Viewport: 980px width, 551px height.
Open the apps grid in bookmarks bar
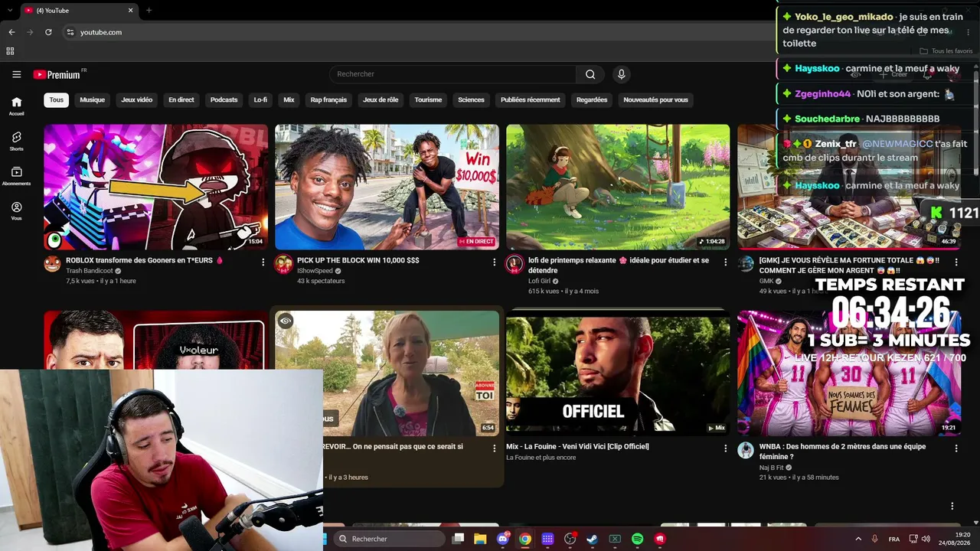tap(10, 51)
